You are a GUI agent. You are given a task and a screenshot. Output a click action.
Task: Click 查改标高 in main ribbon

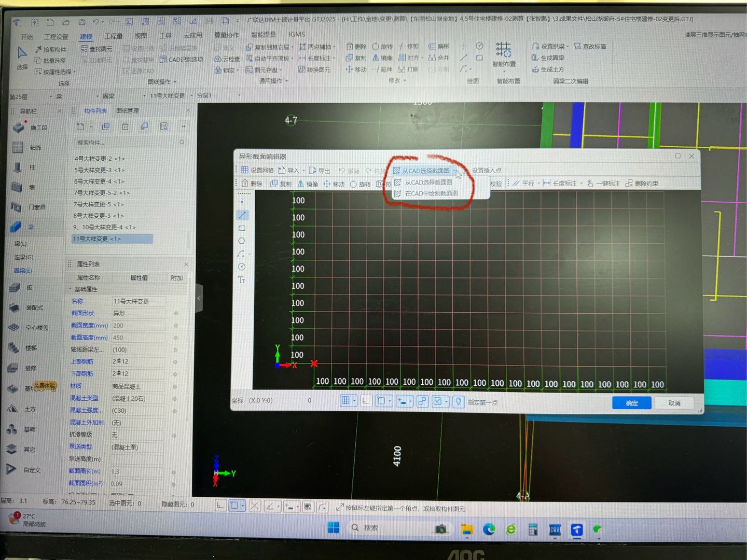click(590, 47)
